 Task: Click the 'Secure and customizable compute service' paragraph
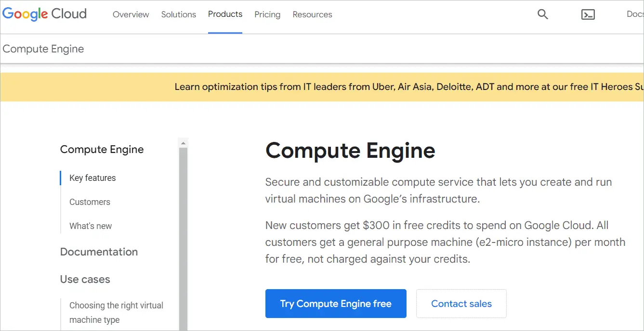point(439,191)
